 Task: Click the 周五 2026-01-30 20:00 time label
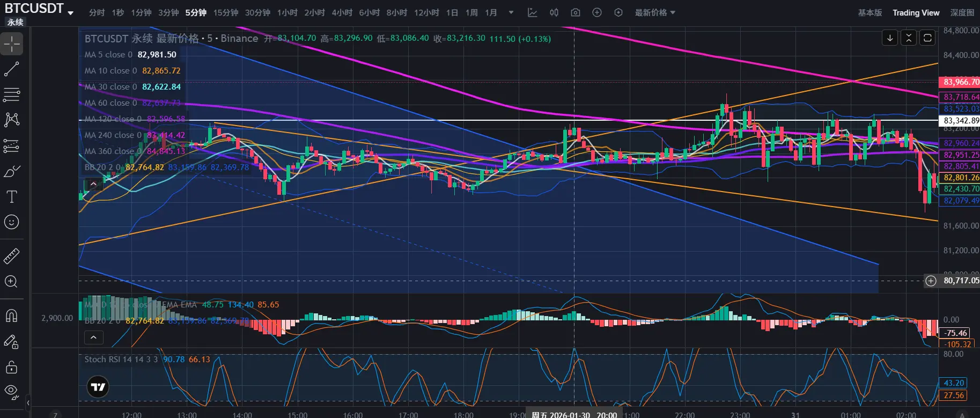click(x=574, y=414)
